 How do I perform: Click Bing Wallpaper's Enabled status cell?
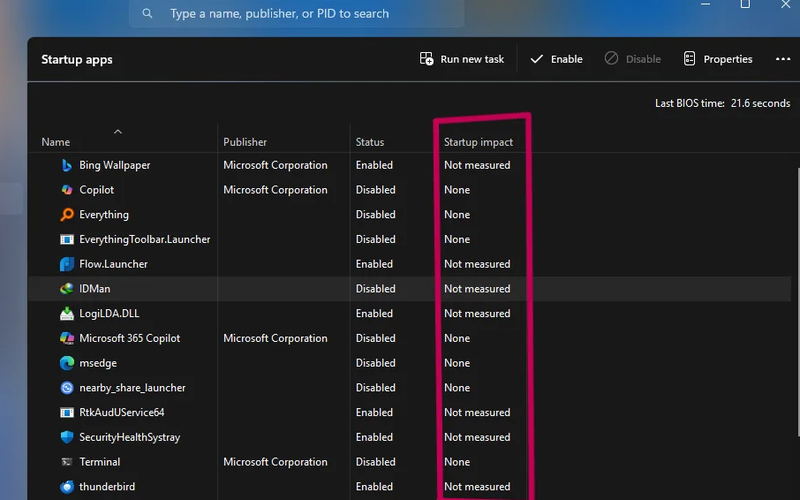tap(374, 165)
